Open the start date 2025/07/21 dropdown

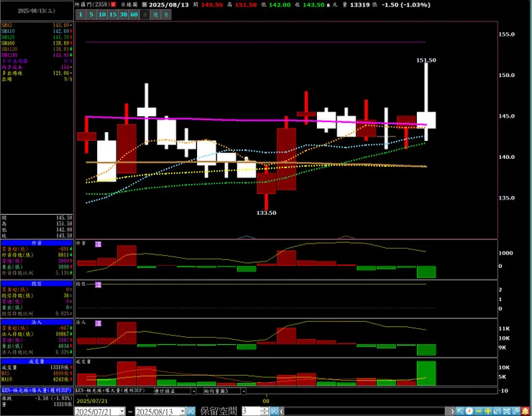pyautogui.click(x=122, y=412)
